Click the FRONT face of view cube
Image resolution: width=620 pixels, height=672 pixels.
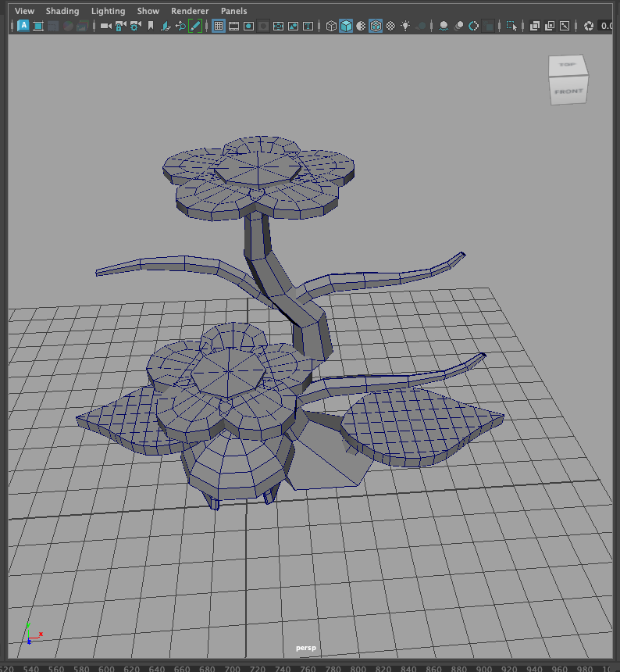(568, 91)
